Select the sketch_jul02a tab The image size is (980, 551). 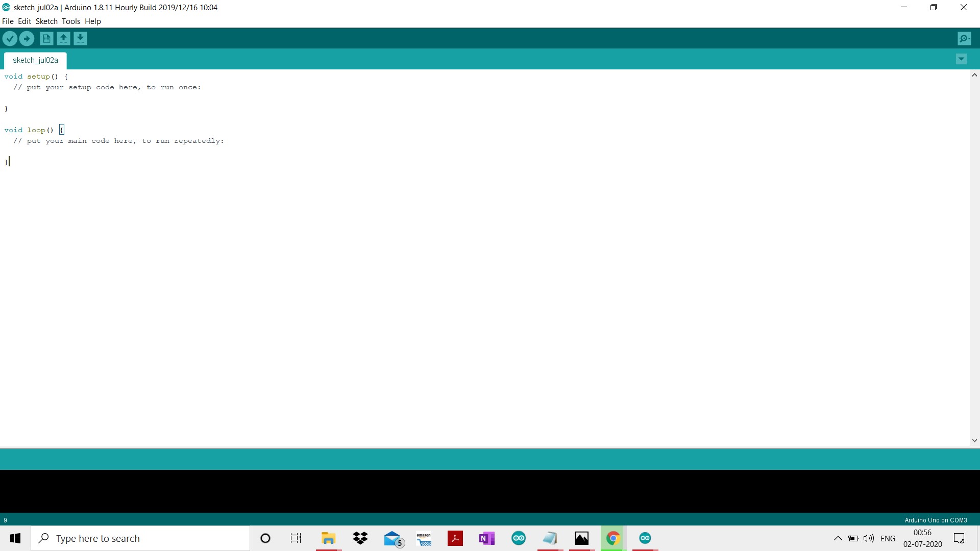point(35,60)
